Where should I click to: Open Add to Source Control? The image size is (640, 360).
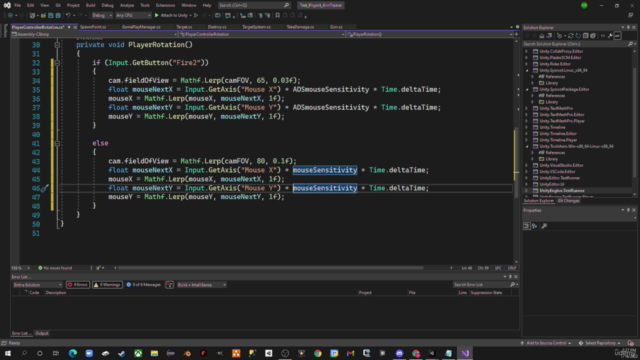tap(546, 343)
